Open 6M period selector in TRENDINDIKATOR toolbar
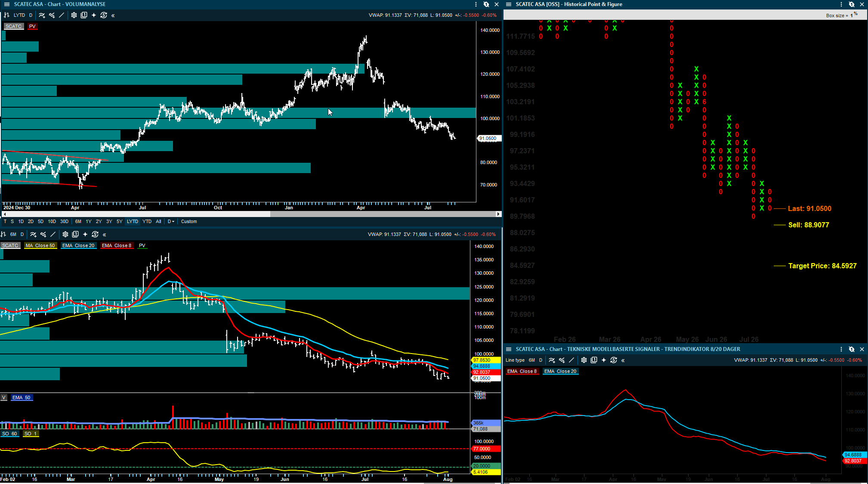Screen dimensions: 868x484 (x=532, y=360)
